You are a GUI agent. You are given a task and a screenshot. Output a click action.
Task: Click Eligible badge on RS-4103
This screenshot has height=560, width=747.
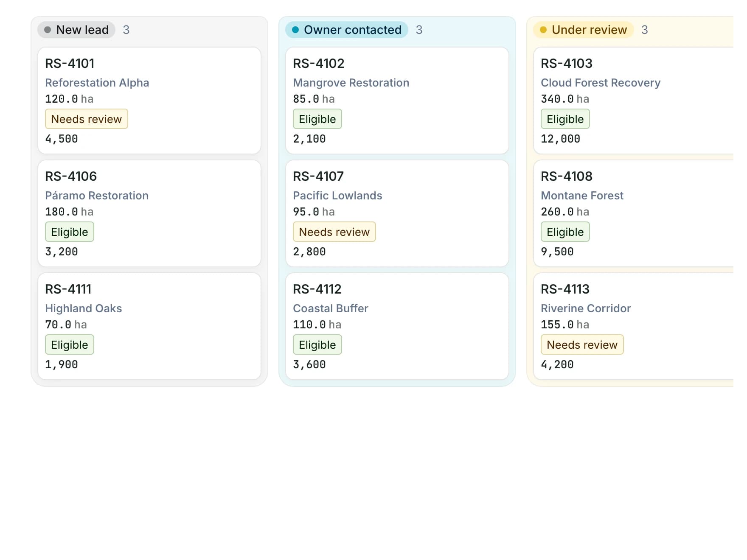pyautogui.click(x=565, y=119)
